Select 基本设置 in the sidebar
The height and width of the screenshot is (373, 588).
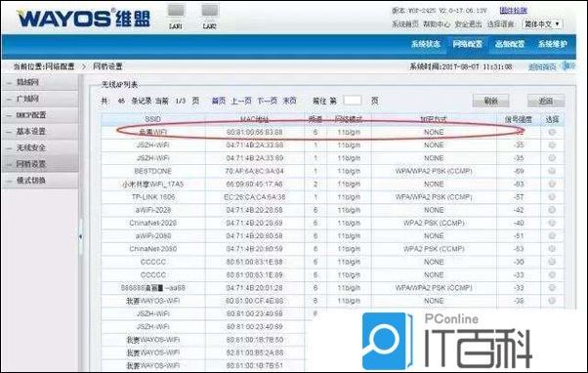pos(40,132)
